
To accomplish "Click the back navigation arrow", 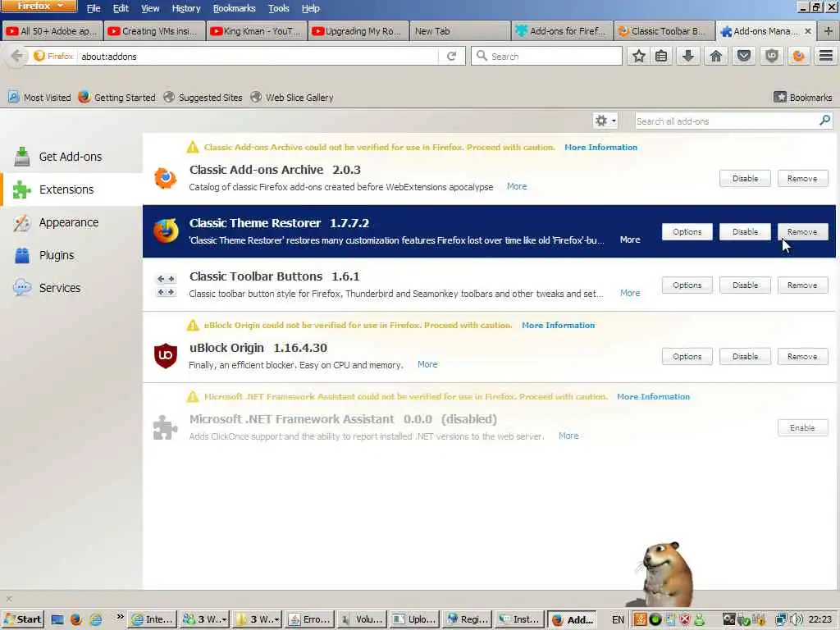I will pyautogui.click(x=17, y=56).
